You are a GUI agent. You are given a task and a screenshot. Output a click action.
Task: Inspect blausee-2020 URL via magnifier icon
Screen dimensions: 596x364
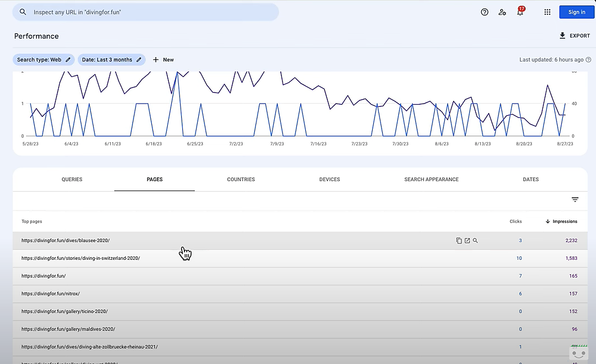click(x=475, y=240)
